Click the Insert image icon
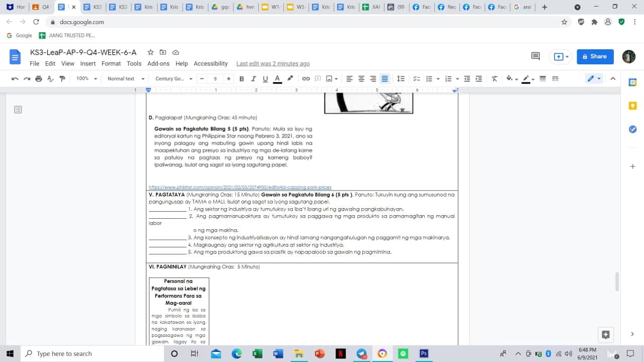The image size is (644, 362). point(330,79)
